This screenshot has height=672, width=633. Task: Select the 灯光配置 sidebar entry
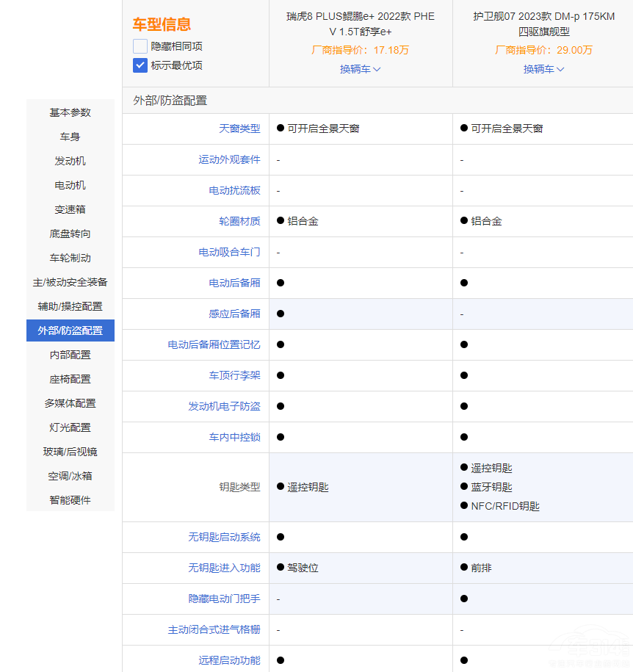tap(70, 427)
